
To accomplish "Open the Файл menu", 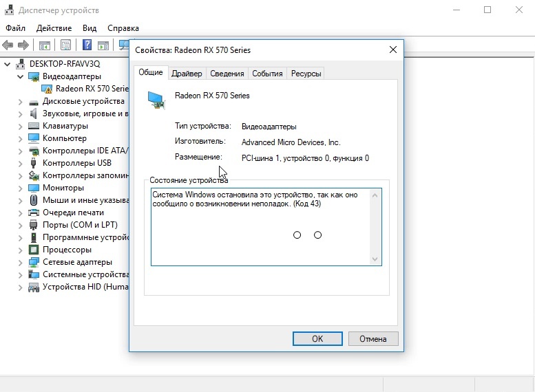I will coord(15,28).
